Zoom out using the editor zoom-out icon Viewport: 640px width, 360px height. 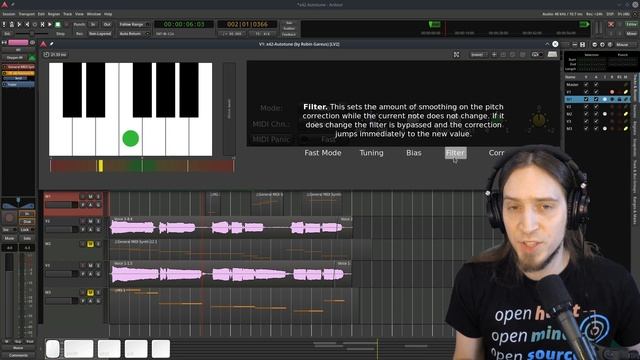point(594,44)
